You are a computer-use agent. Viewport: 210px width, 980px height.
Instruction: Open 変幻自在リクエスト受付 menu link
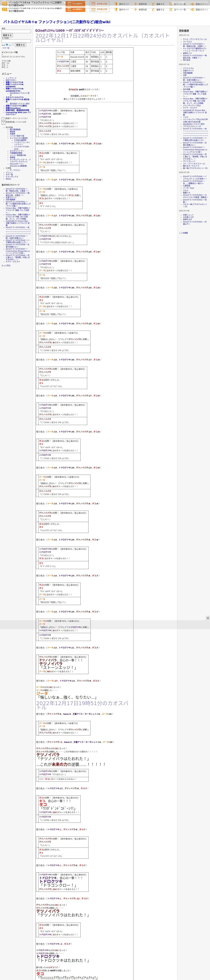pos(19,104)
